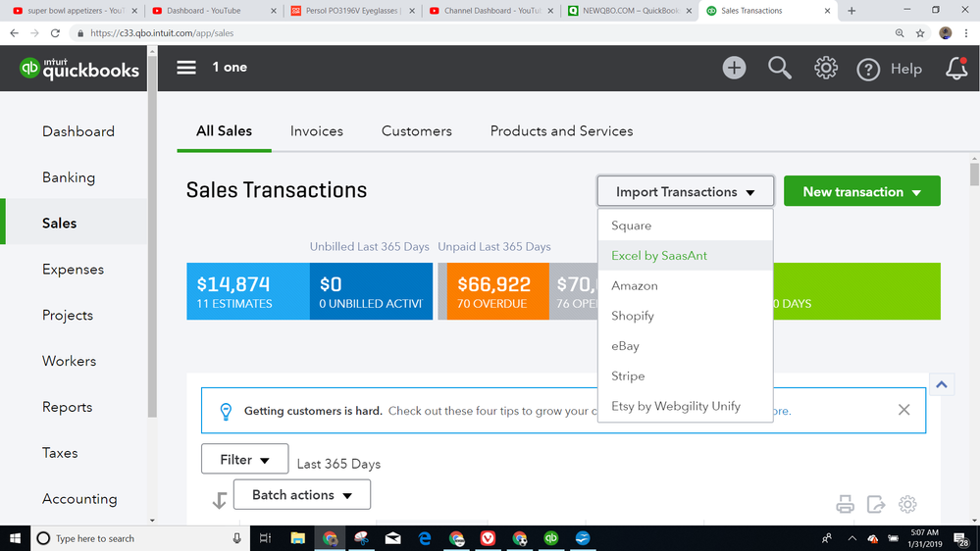980x551 pixels.
Task: Select Excel by SaasAnt import option
Action: click(x=659, y=256)
